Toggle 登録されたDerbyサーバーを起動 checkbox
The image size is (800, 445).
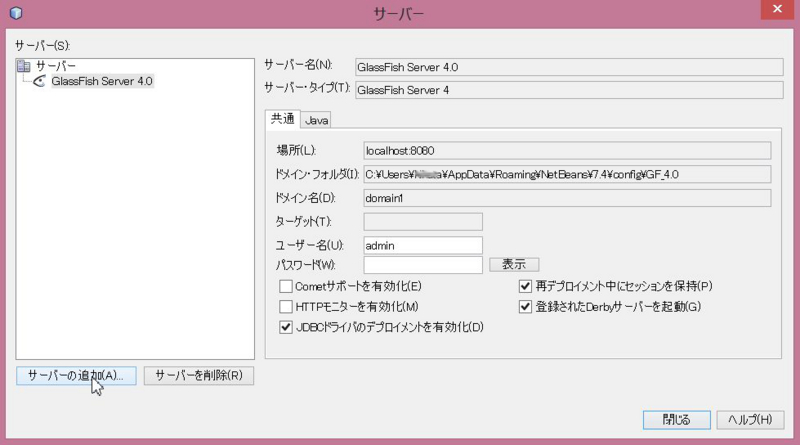[x=525, y=307]
